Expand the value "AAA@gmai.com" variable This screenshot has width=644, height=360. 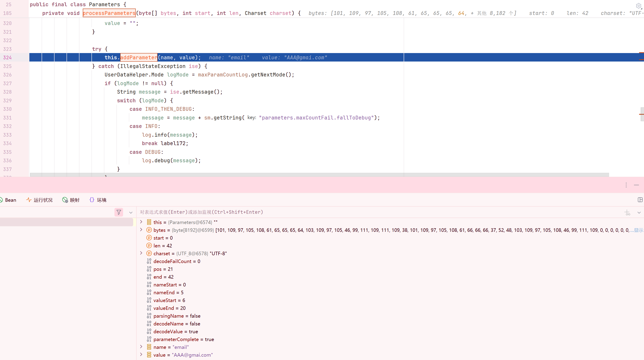click(x=141, y=354)
